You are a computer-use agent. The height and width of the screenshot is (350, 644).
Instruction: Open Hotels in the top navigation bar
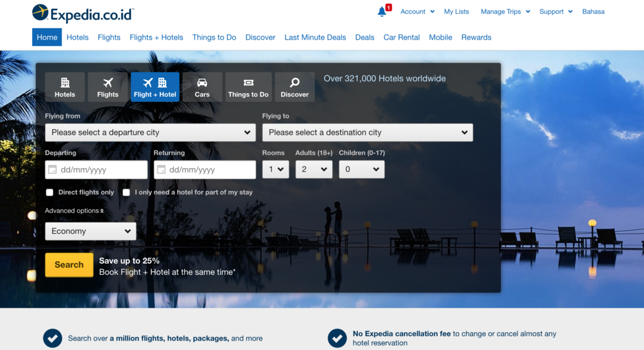pyautogui.click(x=77, y=37)
